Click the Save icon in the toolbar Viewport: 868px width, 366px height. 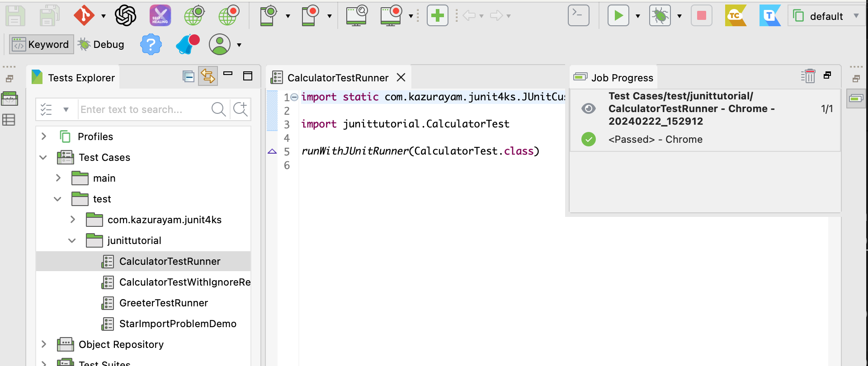pos(15,16)
